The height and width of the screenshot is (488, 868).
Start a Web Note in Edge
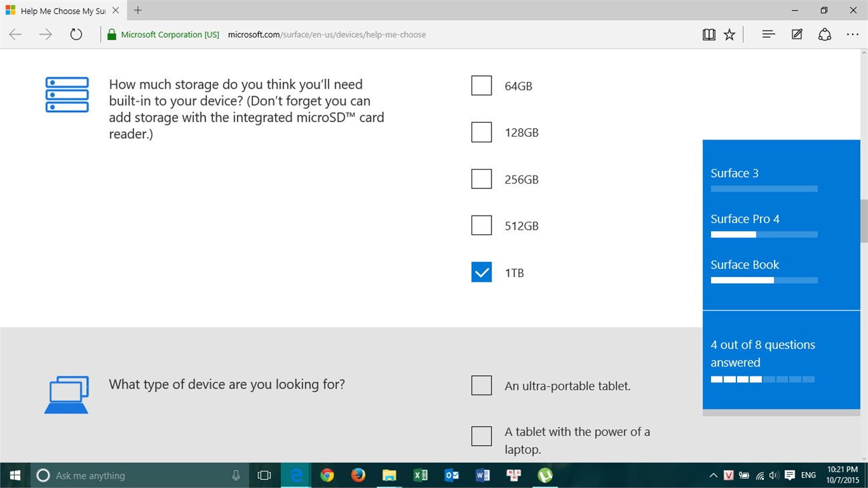[797, 34]
